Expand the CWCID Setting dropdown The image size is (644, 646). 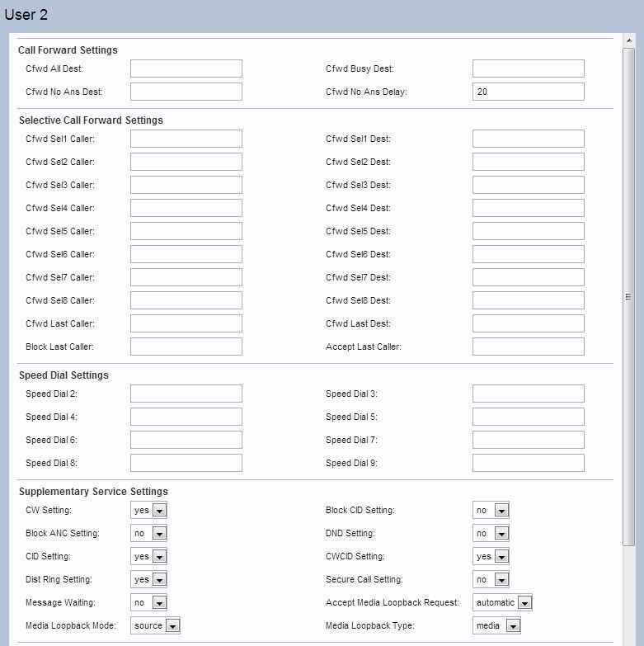491,557
